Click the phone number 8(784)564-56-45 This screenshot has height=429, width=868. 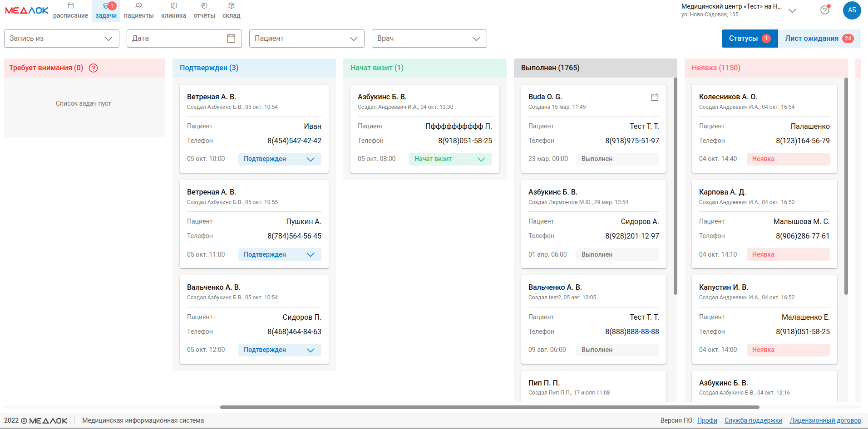pos(294,236)
